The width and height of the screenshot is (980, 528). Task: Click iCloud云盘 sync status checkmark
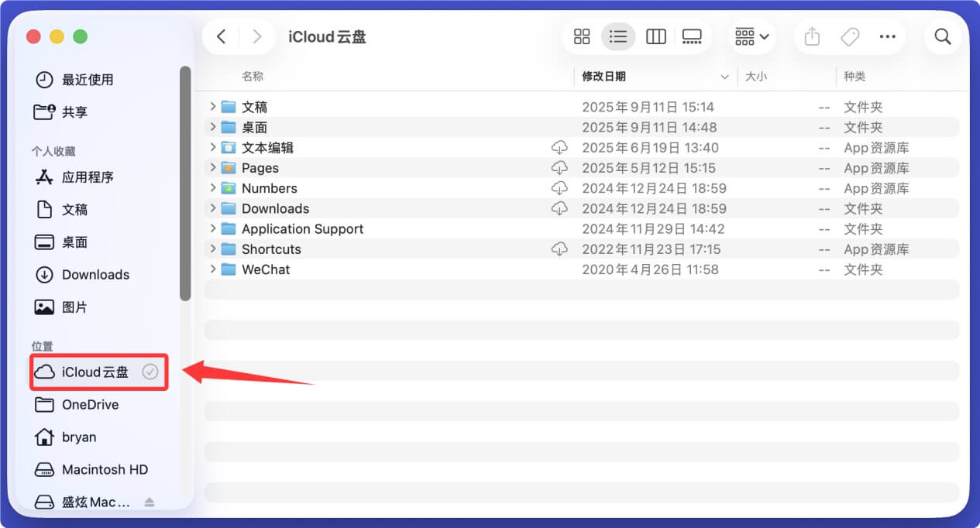pos(150,372)
